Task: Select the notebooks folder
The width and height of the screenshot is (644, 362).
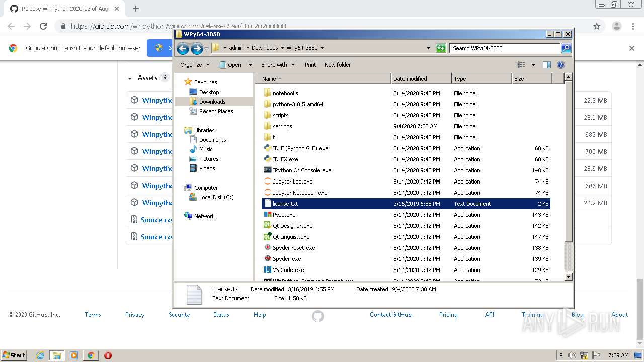Action: click(x=285, y=93)
